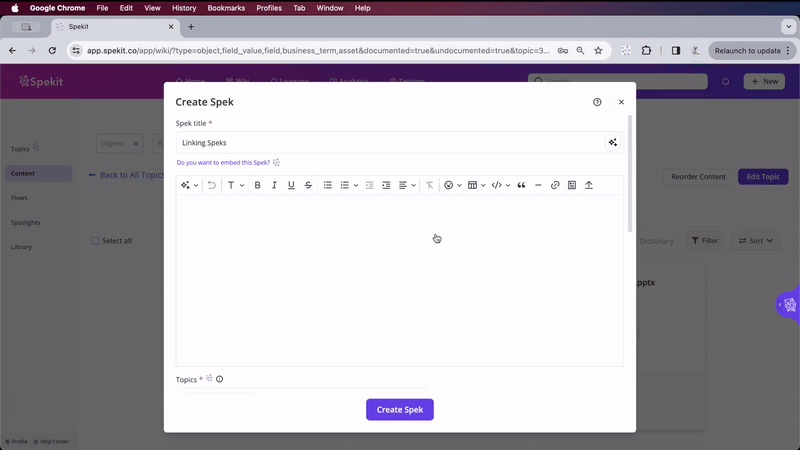Open help icon in Create Spek dialog
The image size is (800, 450).
(597, 102)
